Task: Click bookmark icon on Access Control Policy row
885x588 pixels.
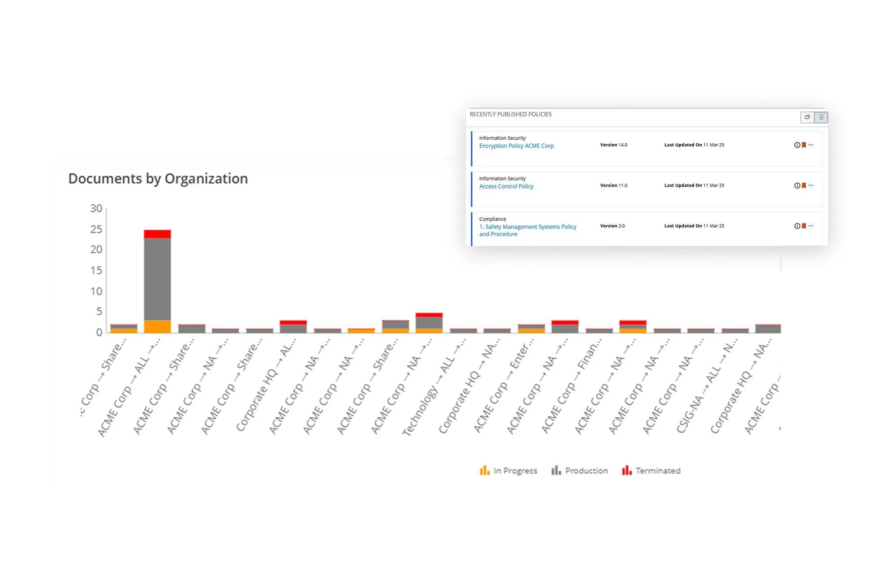Action: click(x=804, y=185)
